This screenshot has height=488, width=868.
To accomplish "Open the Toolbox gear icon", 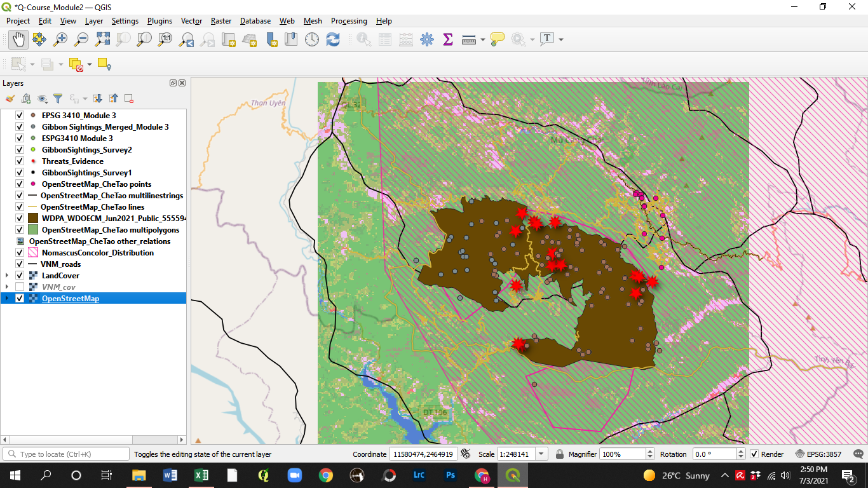I will point(426,39).
